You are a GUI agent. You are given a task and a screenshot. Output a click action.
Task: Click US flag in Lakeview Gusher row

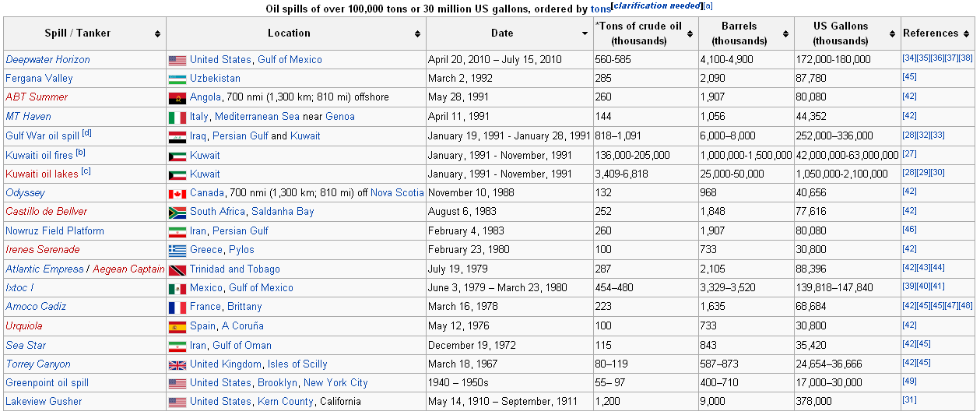(177, 402)
